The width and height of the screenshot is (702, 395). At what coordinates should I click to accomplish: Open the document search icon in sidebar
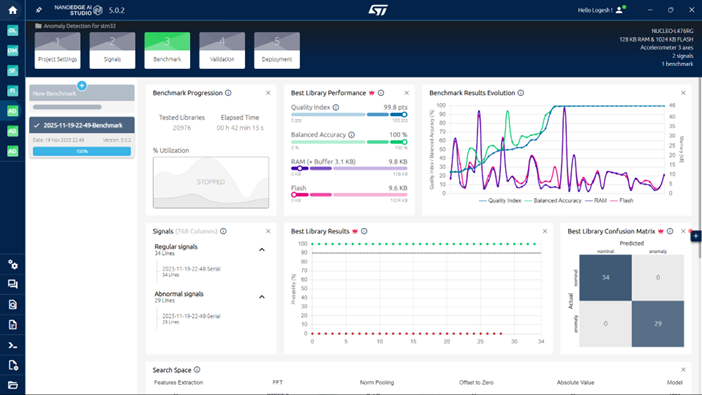click(x=13, y=305)
